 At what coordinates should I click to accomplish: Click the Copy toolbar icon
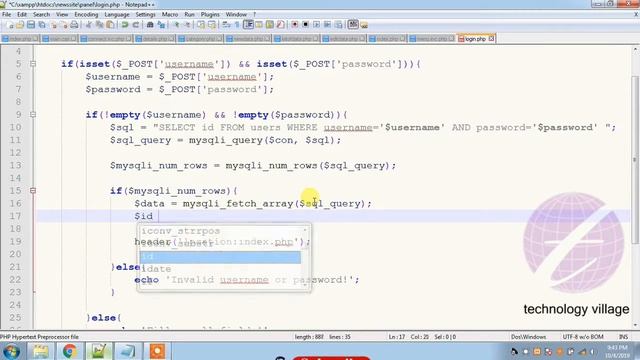pos(99,25)
